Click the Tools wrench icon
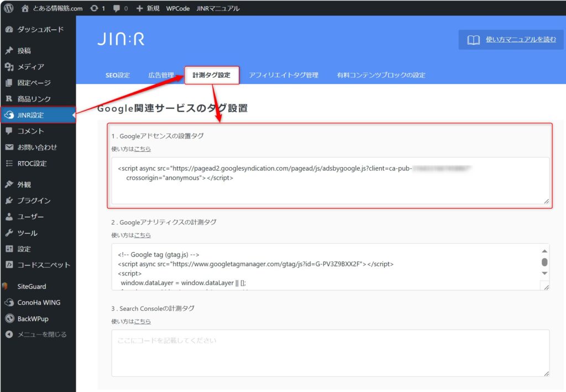 9,233
